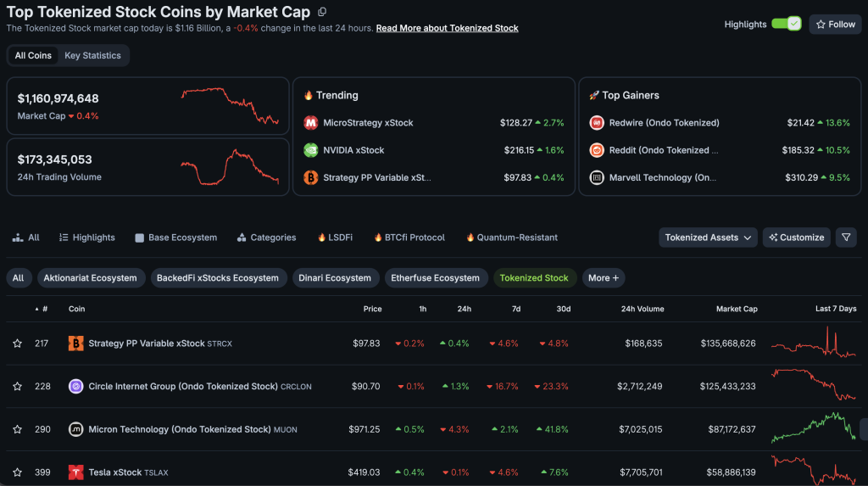This screenshot has height=486, width=868.
Task: Sort by the 24h Volume column header
Action: point(643,309)
